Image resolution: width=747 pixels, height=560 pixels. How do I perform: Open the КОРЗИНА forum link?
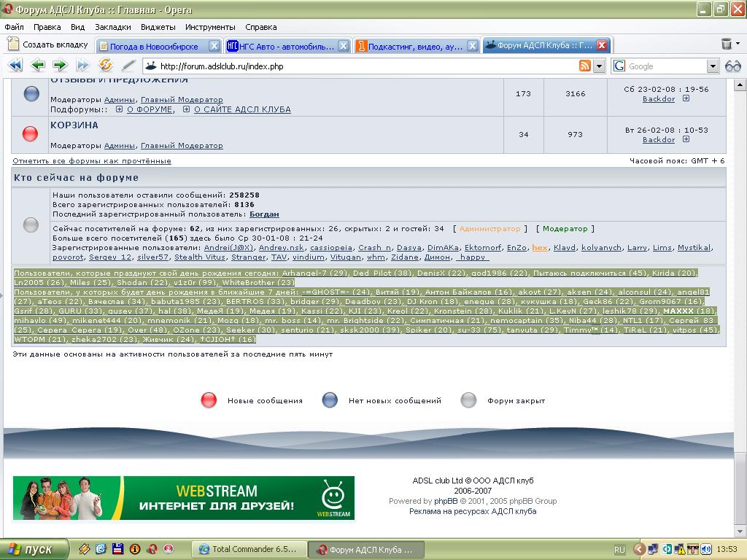[74, 125]
